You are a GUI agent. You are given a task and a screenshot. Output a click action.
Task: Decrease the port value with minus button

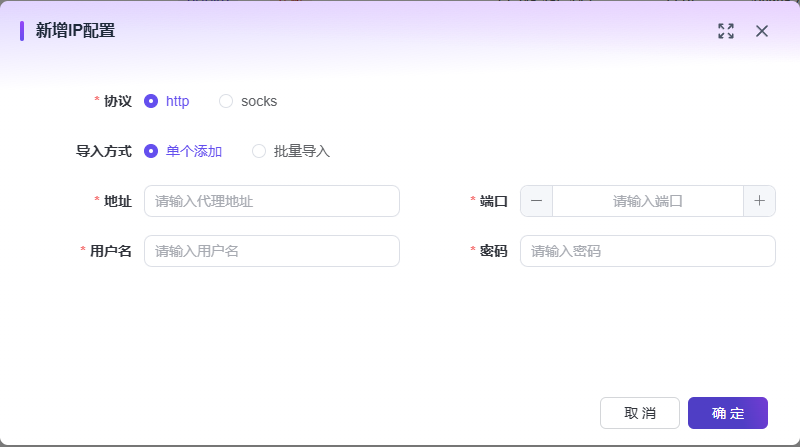[x=537, y=201]
